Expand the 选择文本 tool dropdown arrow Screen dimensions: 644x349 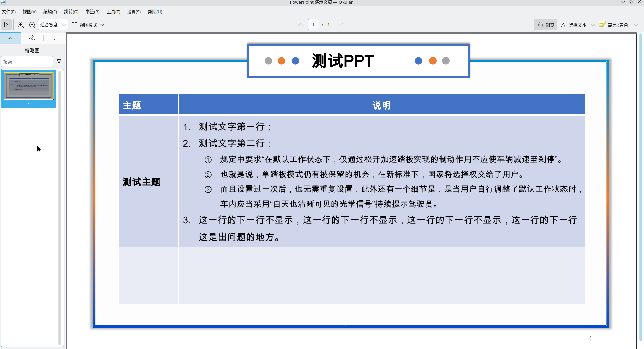click(593, 25)
